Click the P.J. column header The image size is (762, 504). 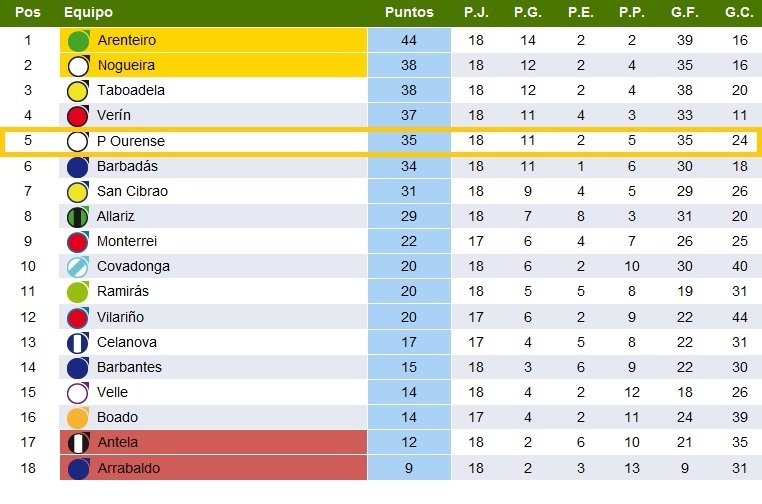coord(476,12)
